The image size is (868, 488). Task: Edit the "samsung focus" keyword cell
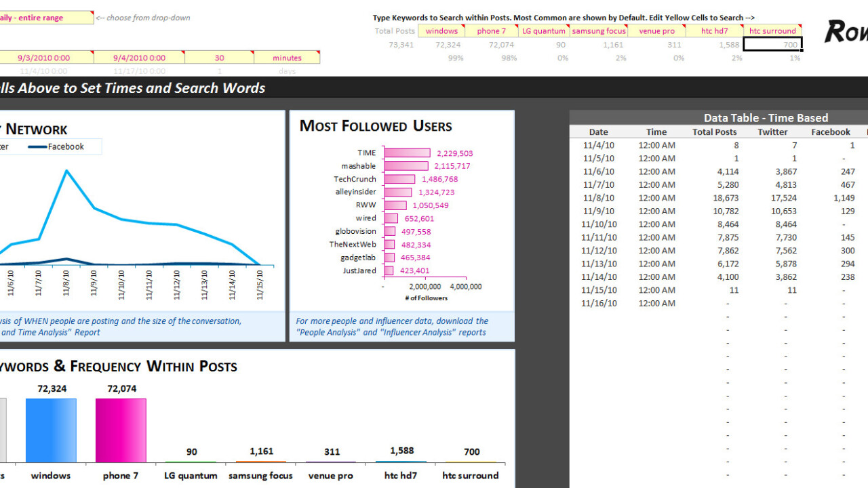599,30
